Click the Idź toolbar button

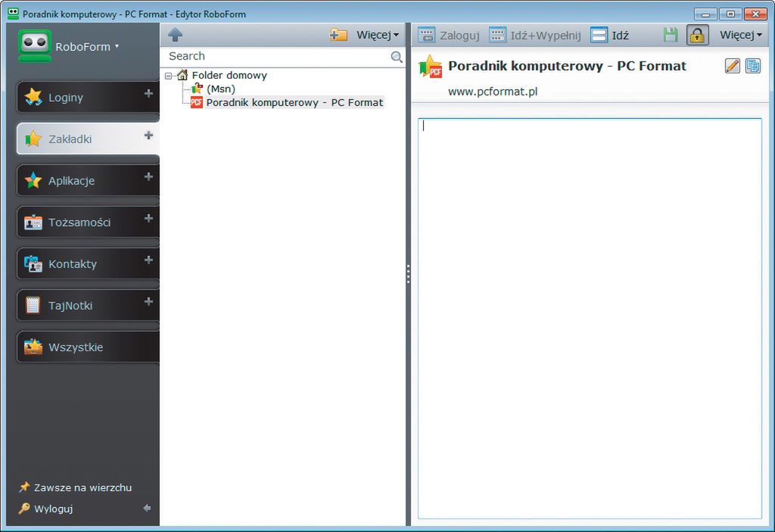coord(610,35)
